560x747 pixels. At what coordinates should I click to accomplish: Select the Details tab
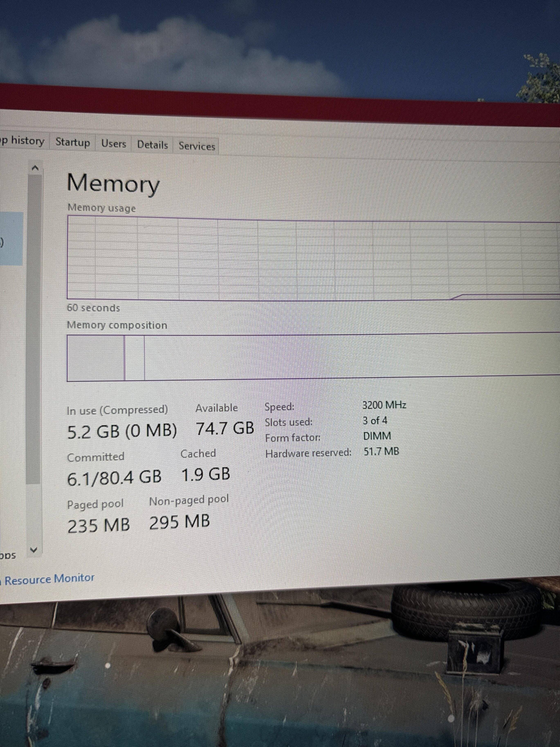click(x=153, y=145)
